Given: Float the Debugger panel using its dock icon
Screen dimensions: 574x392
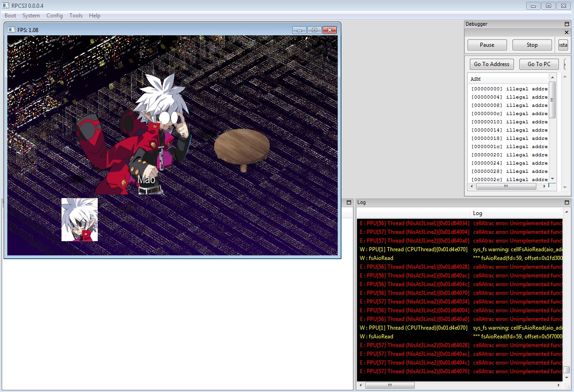Looking at the screenshot, I should click(567, 24).
